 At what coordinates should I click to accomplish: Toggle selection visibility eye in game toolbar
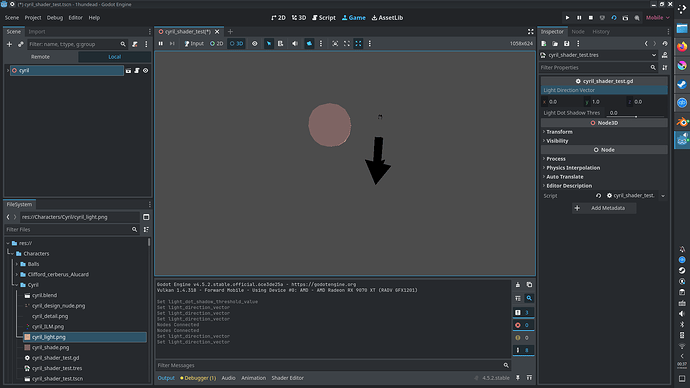[254, 44]
